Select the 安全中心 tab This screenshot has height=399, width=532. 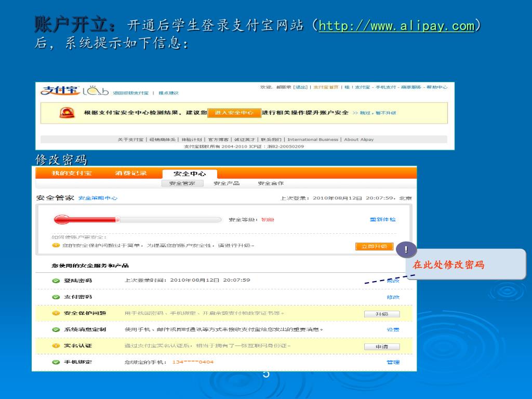190,174
